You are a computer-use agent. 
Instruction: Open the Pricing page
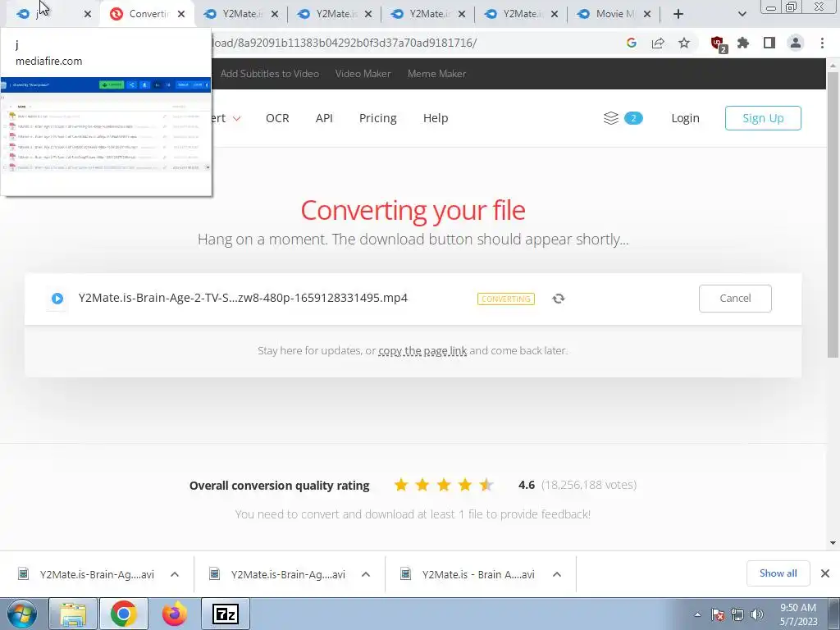tap(377, 118)
